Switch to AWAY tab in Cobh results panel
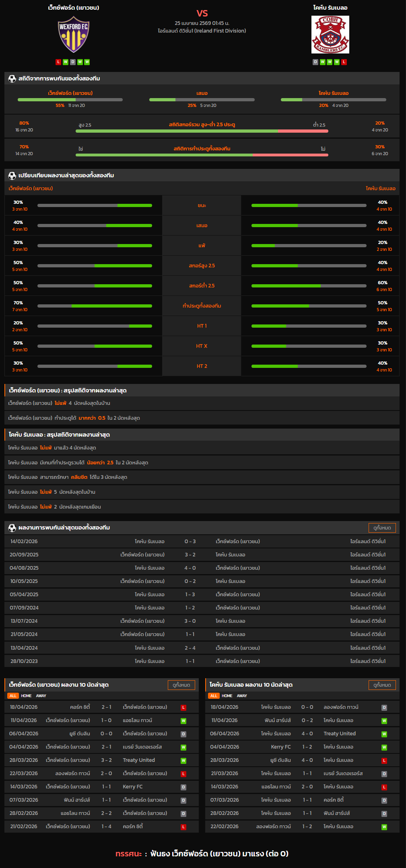 [x=242, y=696]
